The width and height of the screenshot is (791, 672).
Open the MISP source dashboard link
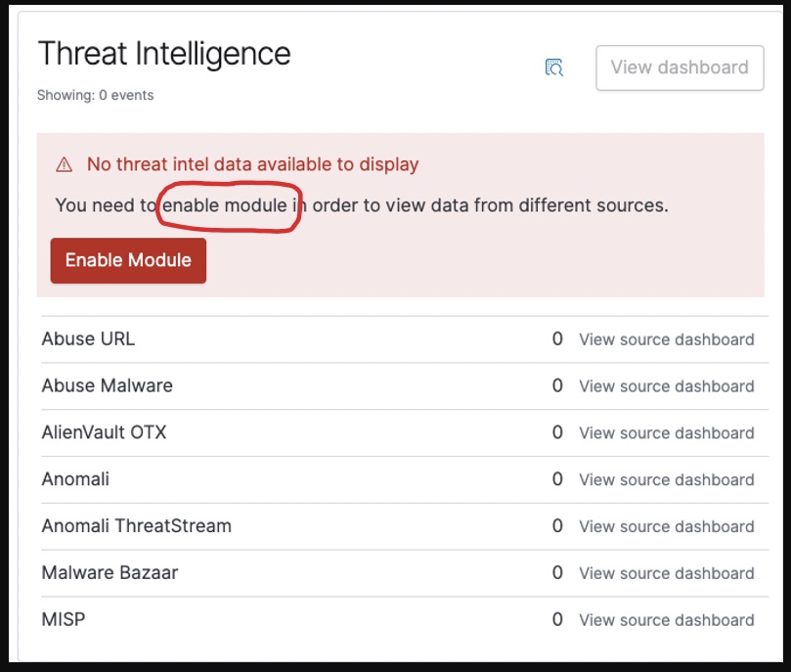667,620
